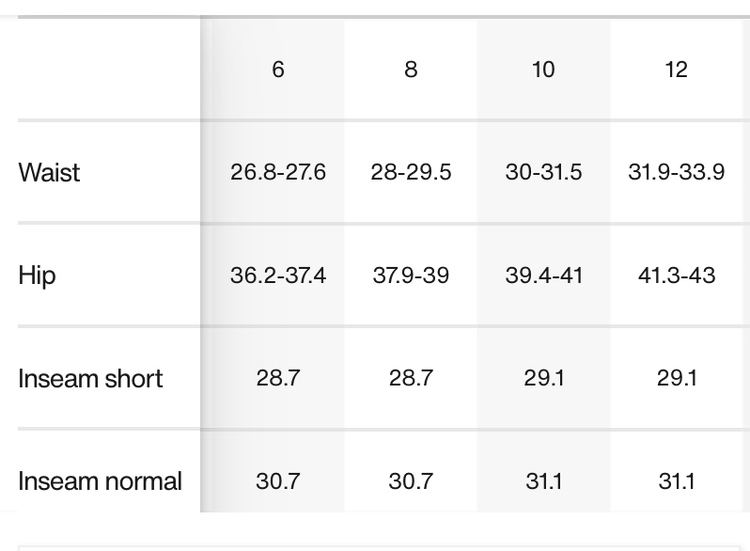Select the waist measurement 31.9-33.9
This screenshot has width=750, height=551.
677,172
